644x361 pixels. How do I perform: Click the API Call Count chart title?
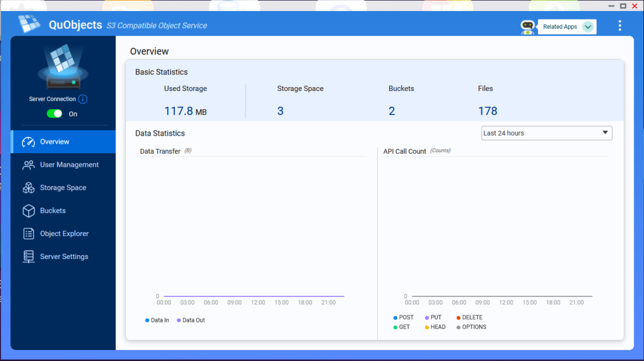coord(405,152)
